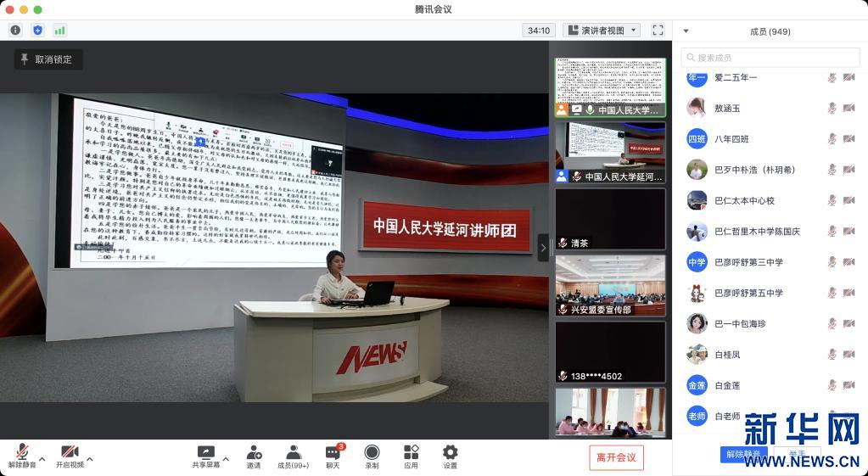Toggle camera icon for 八年四班
Image resolution: width=868 pixels, height=476 pixels.
(x=849, y=139)
